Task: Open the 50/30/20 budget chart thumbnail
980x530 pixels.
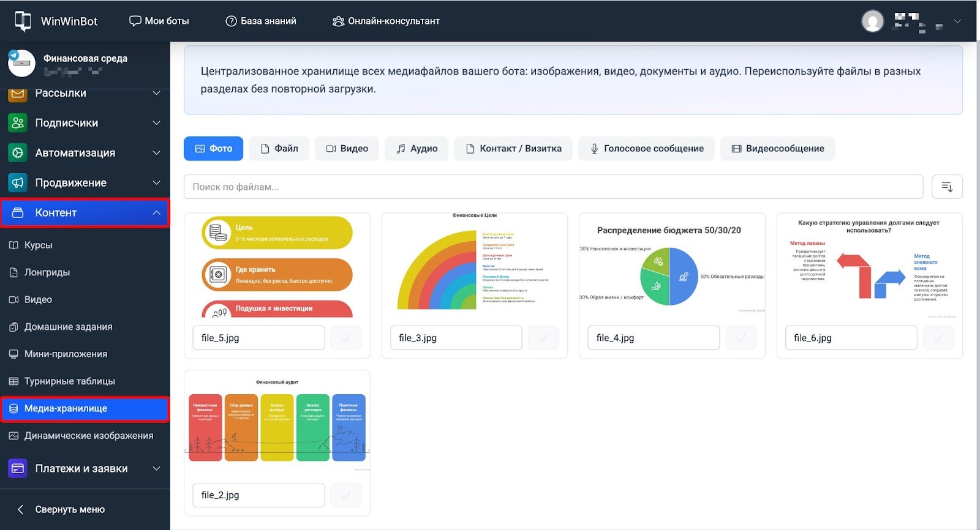Action: tap(671, 269)
